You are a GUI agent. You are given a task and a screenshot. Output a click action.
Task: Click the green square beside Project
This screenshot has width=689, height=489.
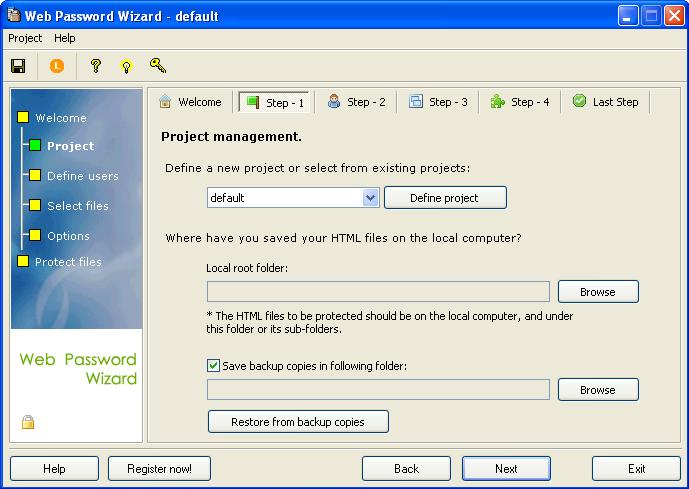pos(35,145)
